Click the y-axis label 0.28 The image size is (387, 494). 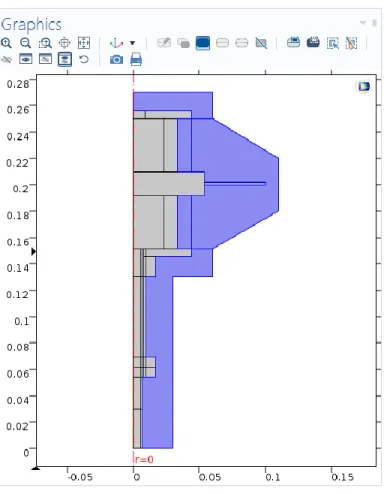[18, 84]
